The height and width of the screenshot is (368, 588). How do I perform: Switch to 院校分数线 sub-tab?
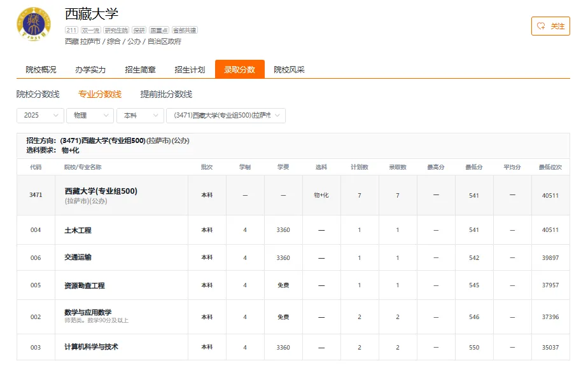38,94
